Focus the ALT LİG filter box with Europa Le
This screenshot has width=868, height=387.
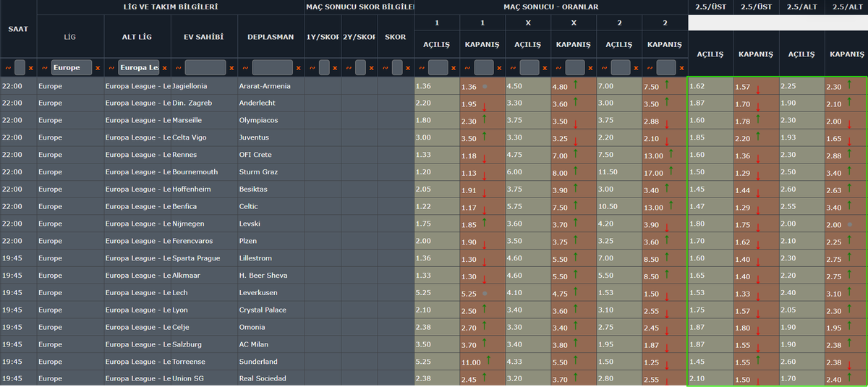pos(139,68)
